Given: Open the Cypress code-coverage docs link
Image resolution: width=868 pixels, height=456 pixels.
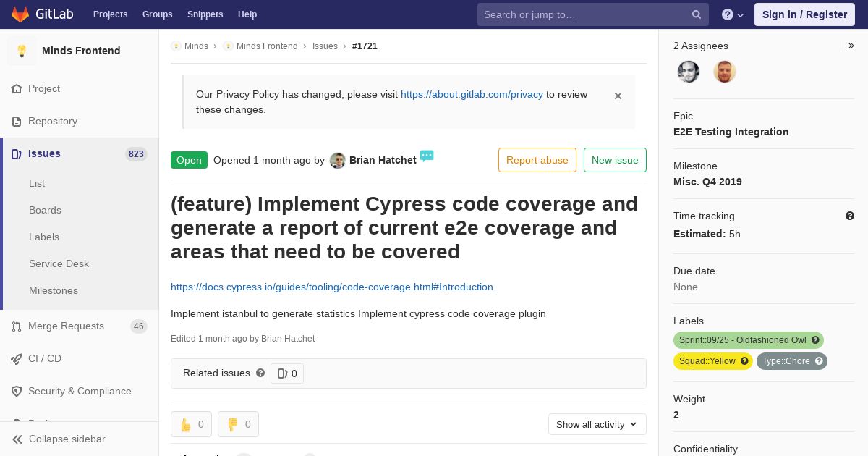Looking at the screenshot, I should [x=332, y=287].
